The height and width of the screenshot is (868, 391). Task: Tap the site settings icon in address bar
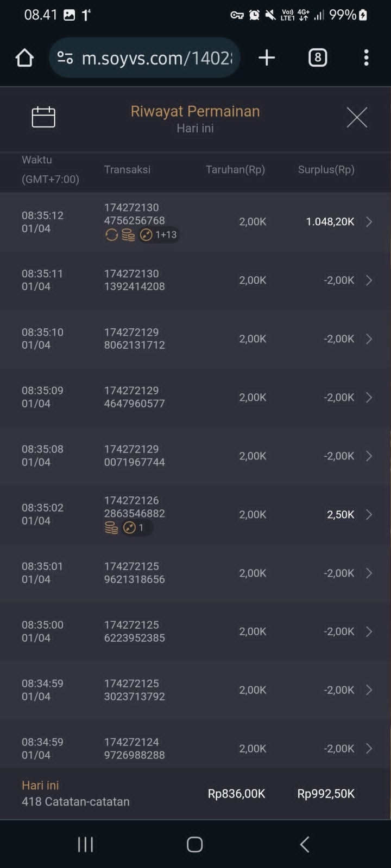65,58
